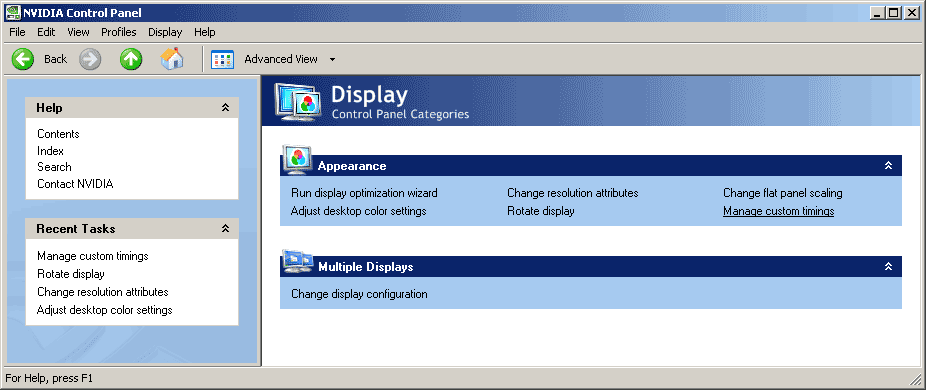This screenshot has height=390, width=926.
Task: Maximize the NVIDIA Control Panel window
Action: tap(894, 12)
